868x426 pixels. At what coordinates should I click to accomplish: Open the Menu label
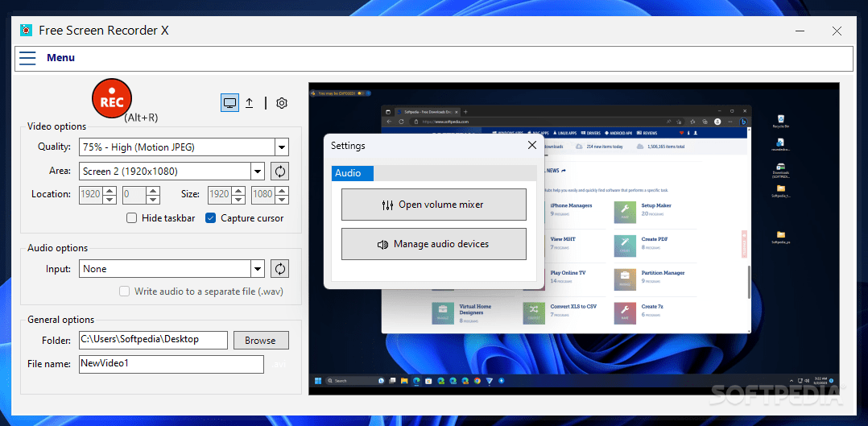pyautogui.click(x=61, y=58)
